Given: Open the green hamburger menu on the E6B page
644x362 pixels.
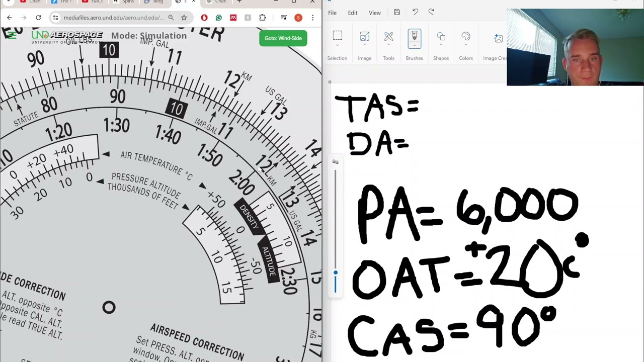Looking at the screenshot, I should (x=12, y=35).
